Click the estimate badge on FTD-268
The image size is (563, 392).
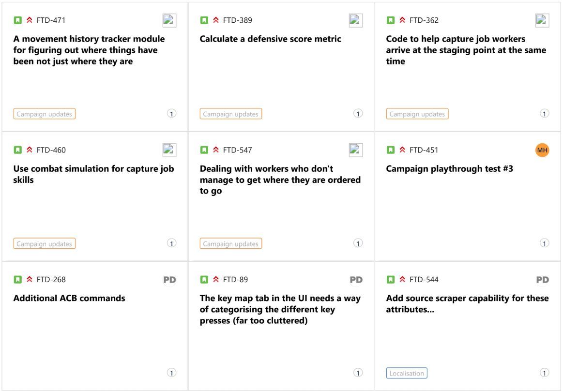click(x=172, y=373)
